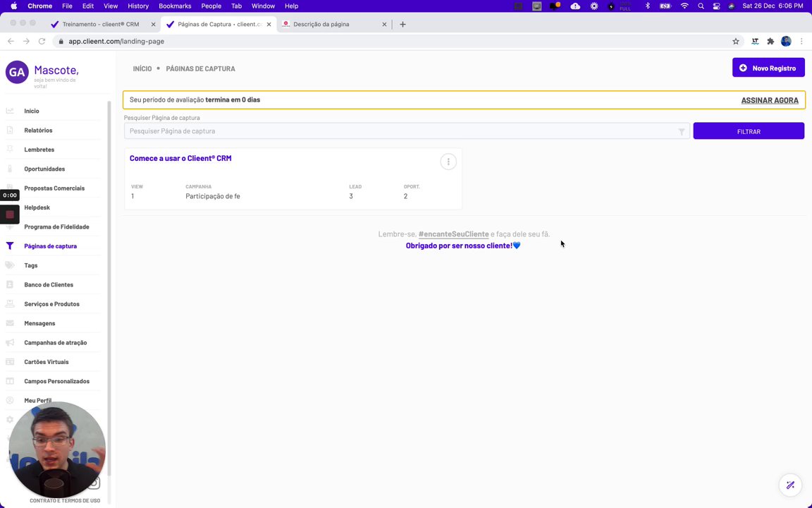The height and width of the screenshot is (508, 812).
Task: Open the Apple menu
Action: coord(14,6)
